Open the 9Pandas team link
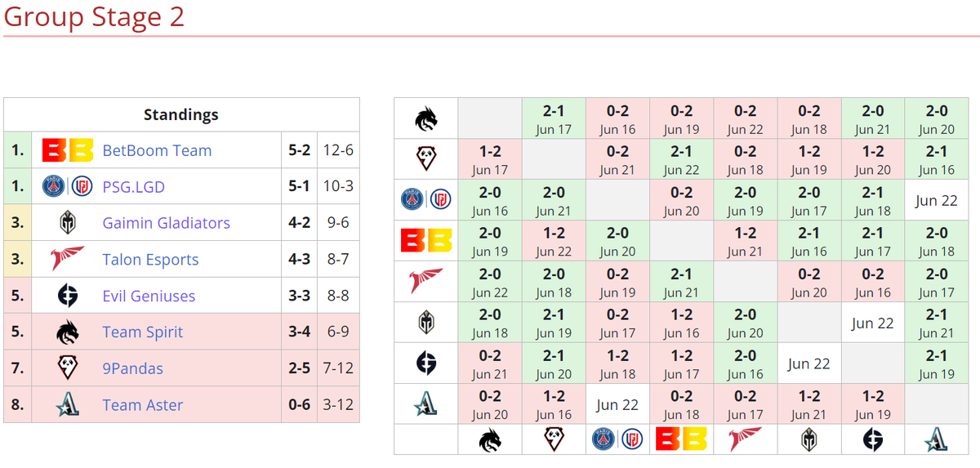The height and width of the screenshot is (468, 980). pyautogui.click(x=133, y=368)
